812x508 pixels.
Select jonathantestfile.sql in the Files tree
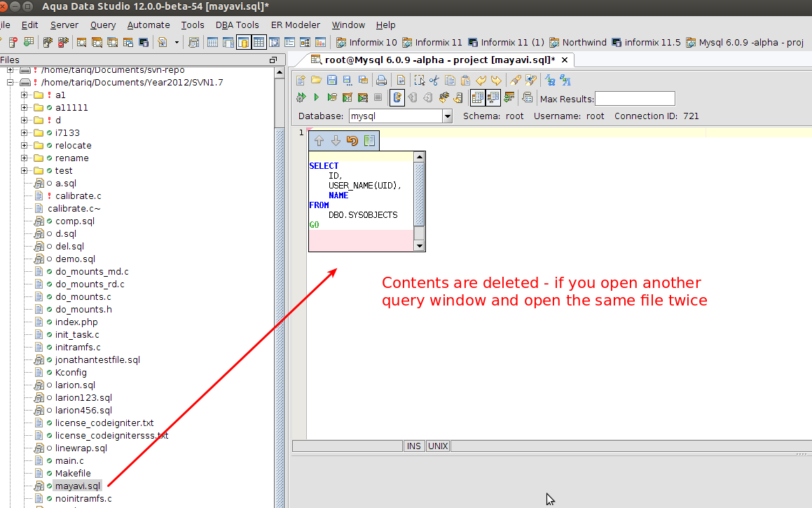coord(97,360)
